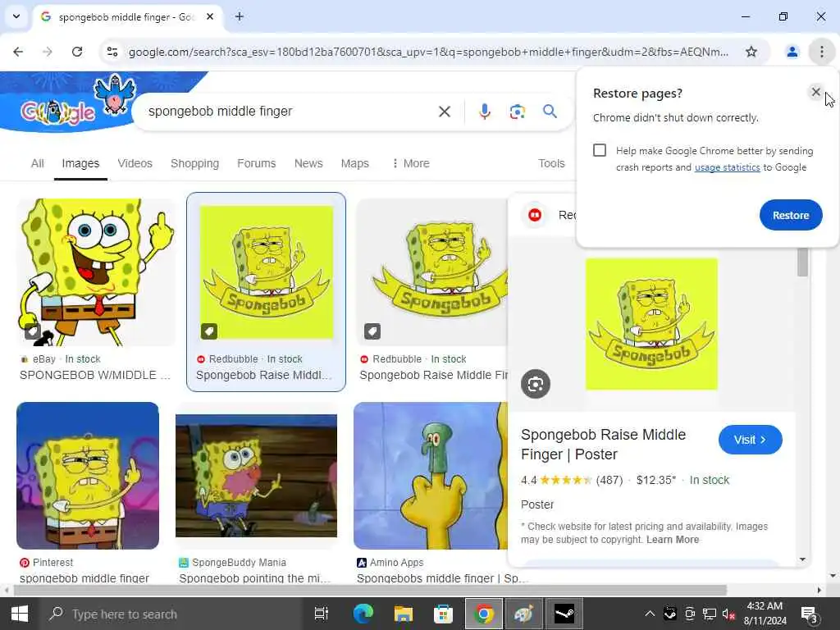Visit the Redbubble poster page

(750, 440)
